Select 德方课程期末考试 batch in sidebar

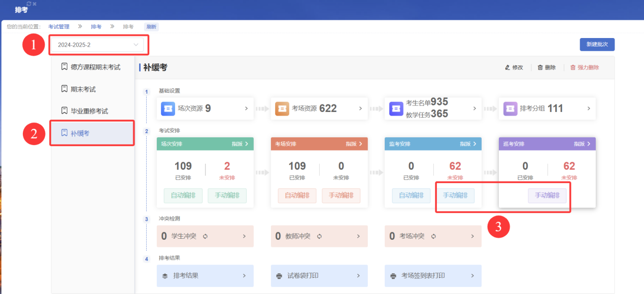coord(95,67)
